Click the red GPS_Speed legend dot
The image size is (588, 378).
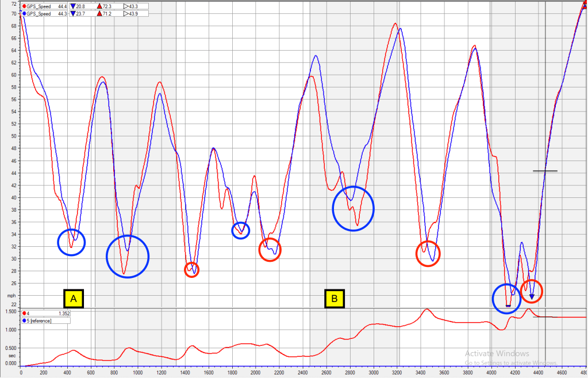[23, 6]
